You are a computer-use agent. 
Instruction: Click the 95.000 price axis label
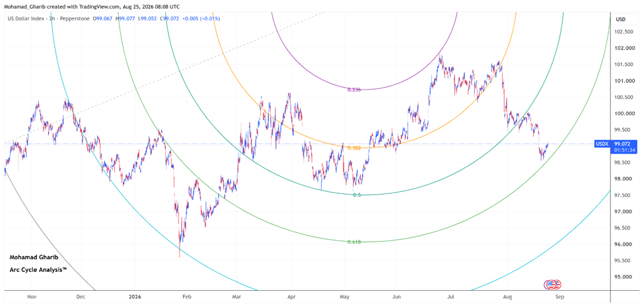(624, 277)
